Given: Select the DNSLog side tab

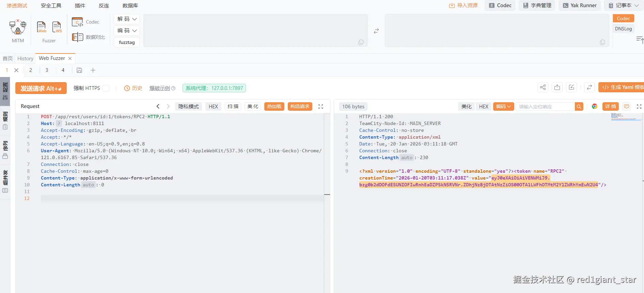Looking at the screenshot, I should point(623,29).
